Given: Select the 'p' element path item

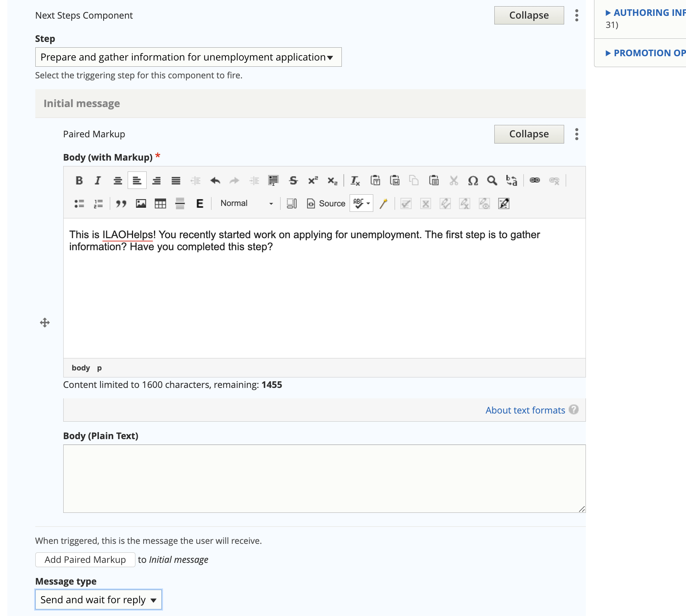Looking at the screenshot, I should (x=99, y=368).
